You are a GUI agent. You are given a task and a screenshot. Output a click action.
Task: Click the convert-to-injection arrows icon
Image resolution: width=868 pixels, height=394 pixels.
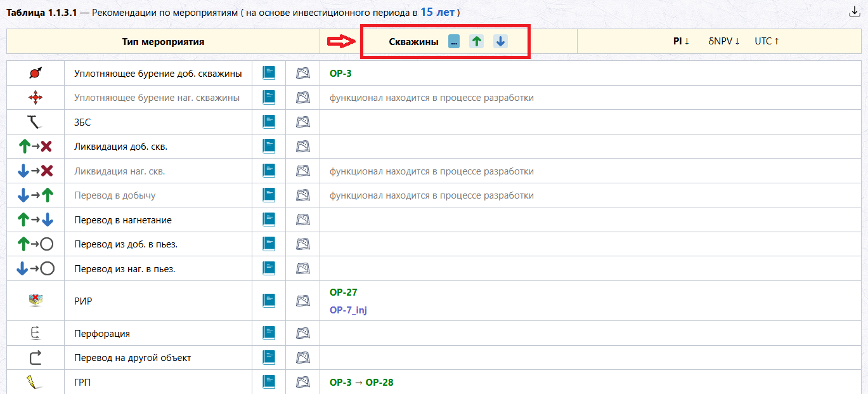coord(36,220)
